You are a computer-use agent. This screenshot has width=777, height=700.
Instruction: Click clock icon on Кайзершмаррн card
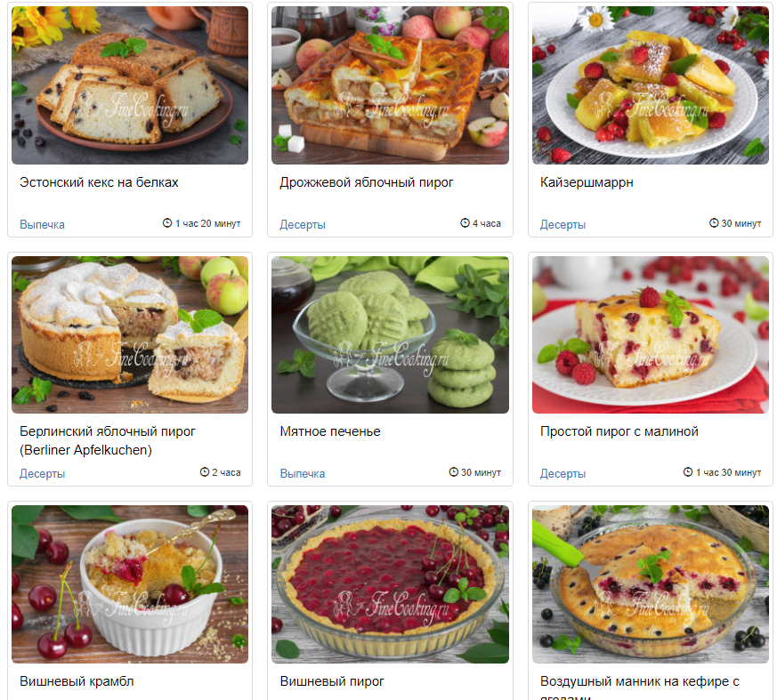714,223
